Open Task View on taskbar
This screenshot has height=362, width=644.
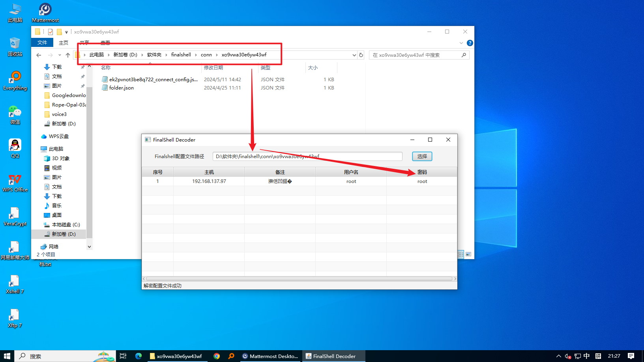(x=123, y=356)
